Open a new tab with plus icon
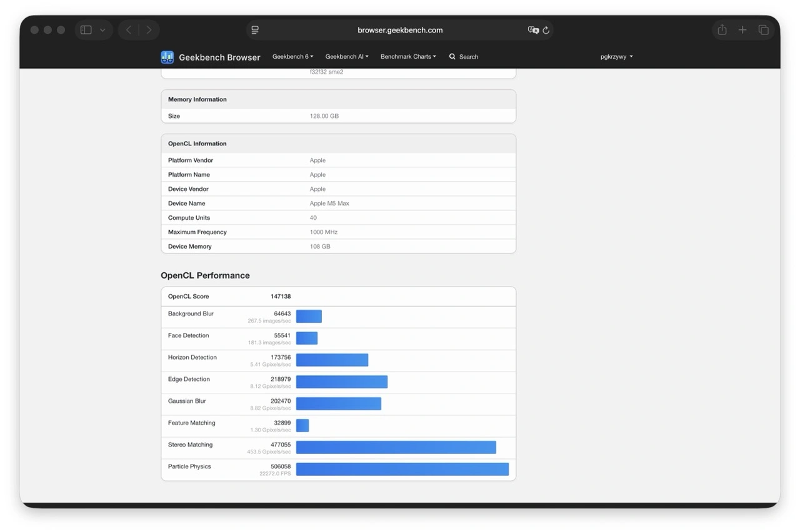 pos(742,30)
